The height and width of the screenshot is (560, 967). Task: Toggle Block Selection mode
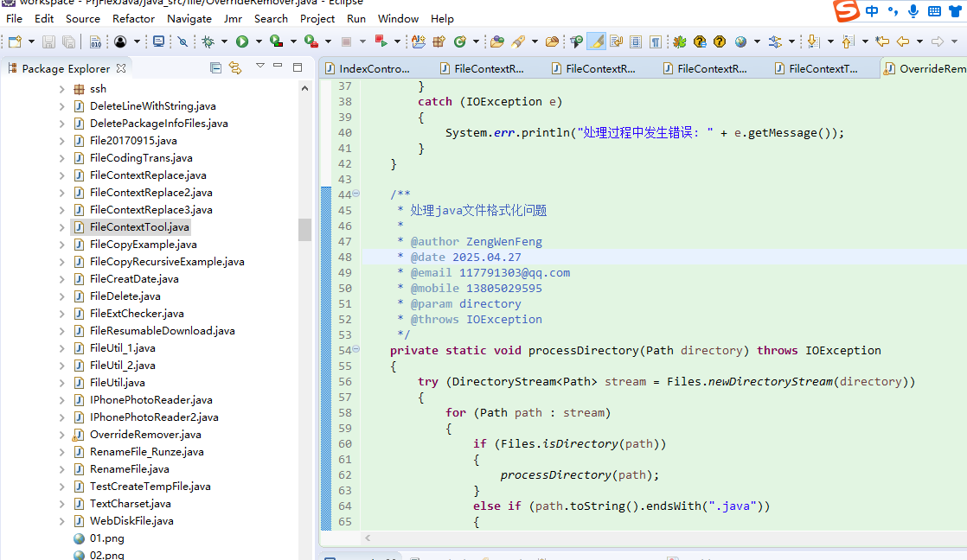636,41
